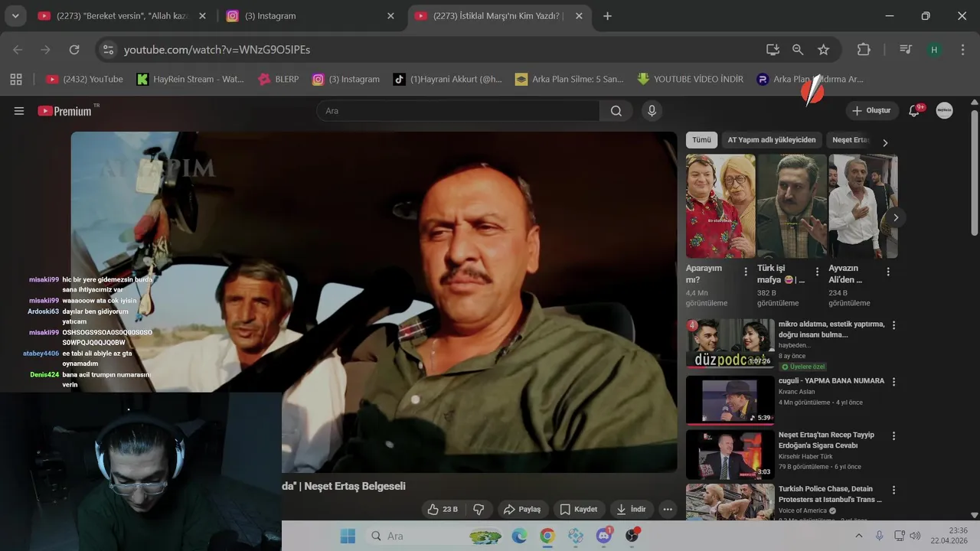The height and width of the screenshot is (551, 980).
Task: Open the tab search dropdown arrow
Action: (15, 16)
